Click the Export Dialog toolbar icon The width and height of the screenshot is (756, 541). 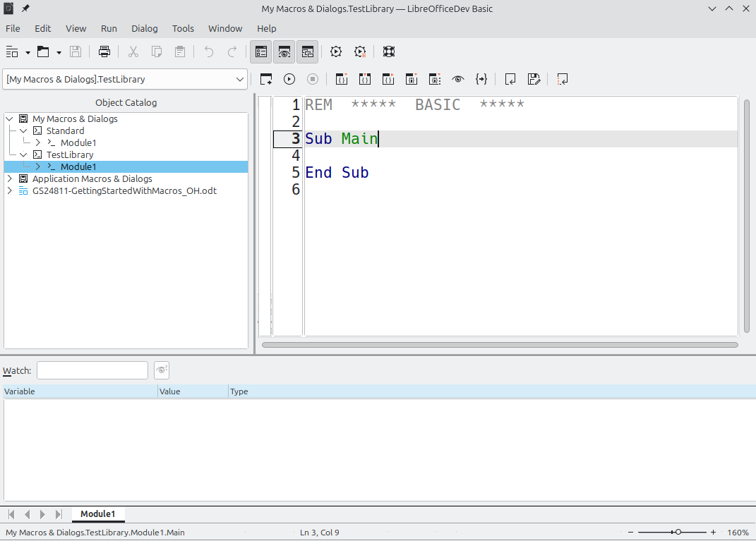click(534, 79)
